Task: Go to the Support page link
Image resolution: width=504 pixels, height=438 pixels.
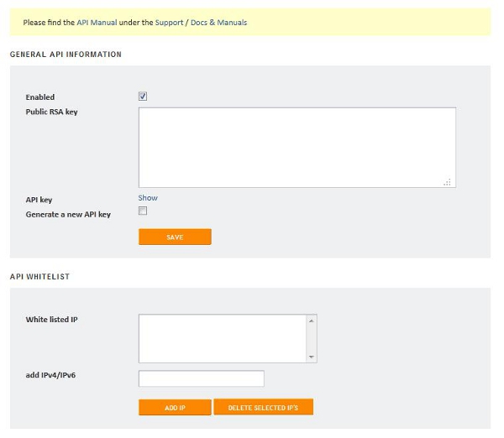Action: [x=169, y=23]
